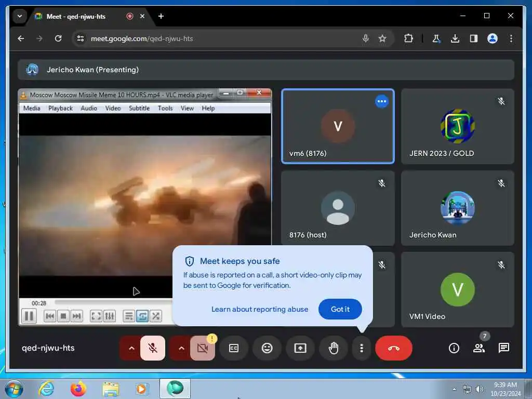Open VLC Tools menu
Viewport: 532px width, 399px height.
(x=165, y=108)
